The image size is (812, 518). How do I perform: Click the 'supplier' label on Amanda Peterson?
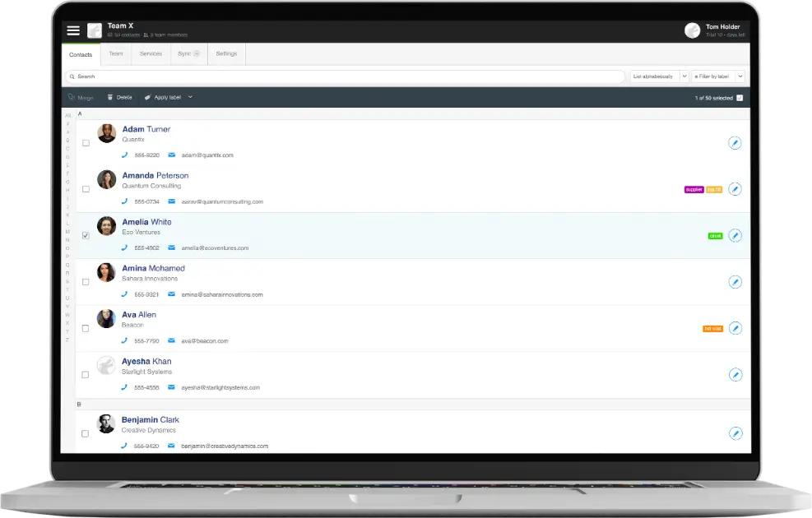[x=693, y=188]
